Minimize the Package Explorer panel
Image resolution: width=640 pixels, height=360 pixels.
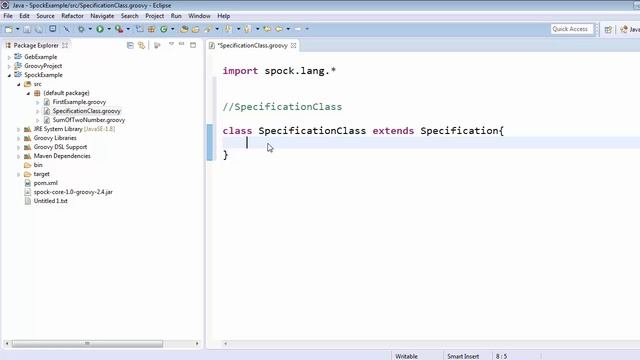182,44
